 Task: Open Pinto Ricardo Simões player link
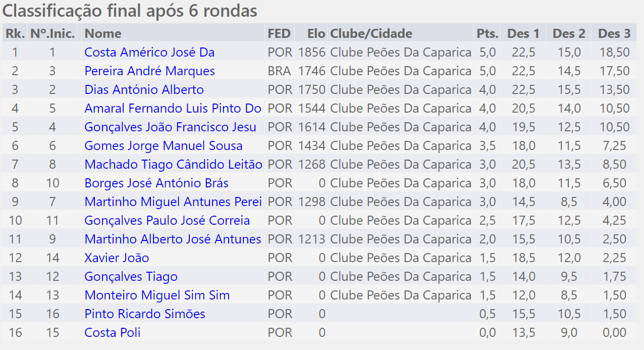145,314
